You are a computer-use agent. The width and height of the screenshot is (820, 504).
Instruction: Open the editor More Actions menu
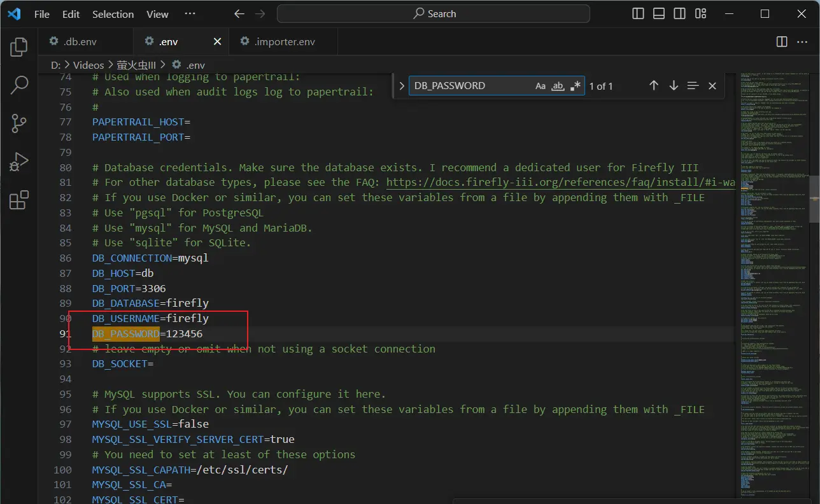coord(802,41)
